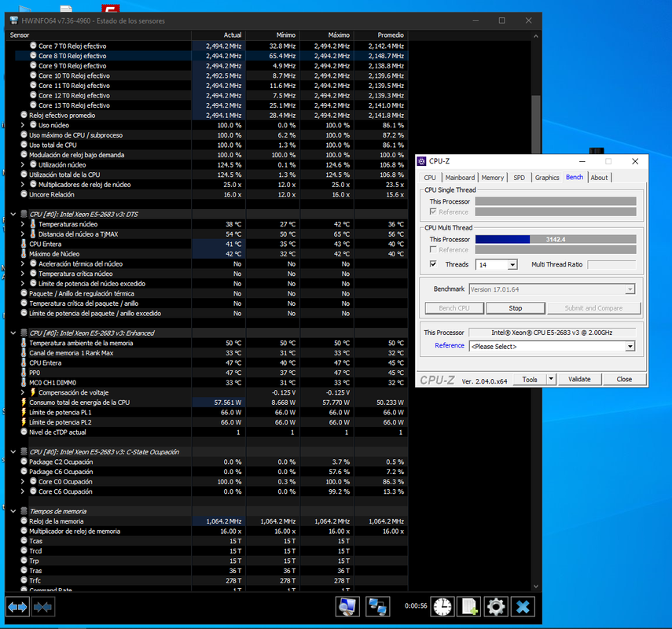
Task: Click the Multi Thread Reference bar
Action: [556, 249]
